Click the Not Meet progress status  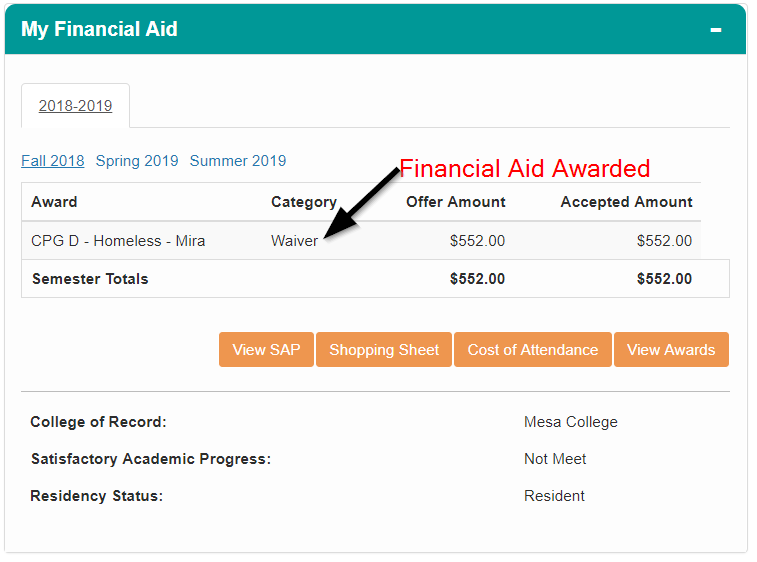555,459
